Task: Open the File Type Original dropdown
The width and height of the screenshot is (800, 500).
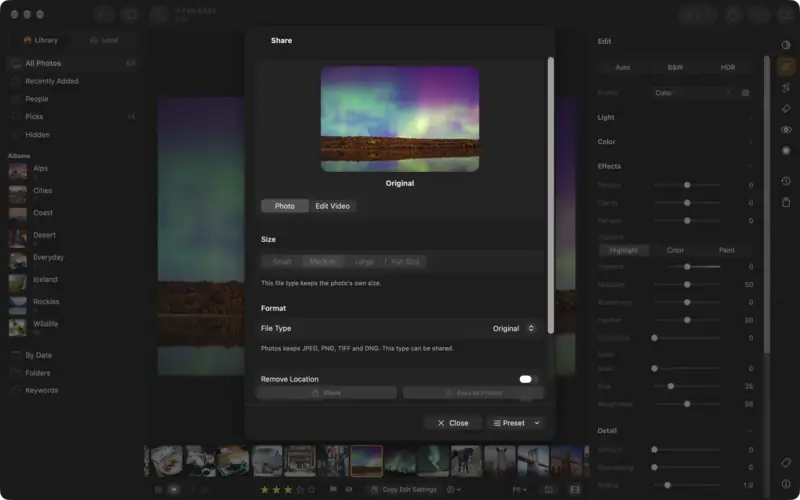Action: (x=513, y=329)
